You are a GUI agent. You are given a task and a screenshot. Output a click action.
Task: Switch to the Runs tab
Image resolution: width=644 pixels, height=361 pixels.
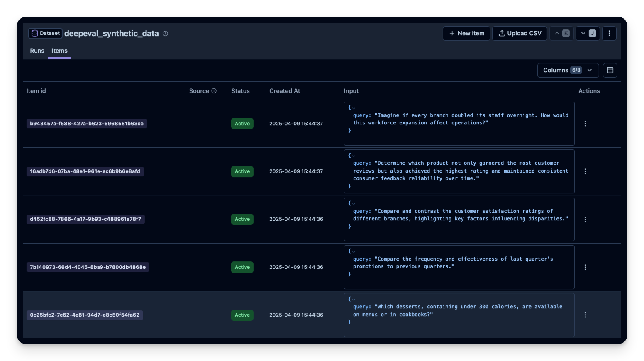[x=37, y=51]
